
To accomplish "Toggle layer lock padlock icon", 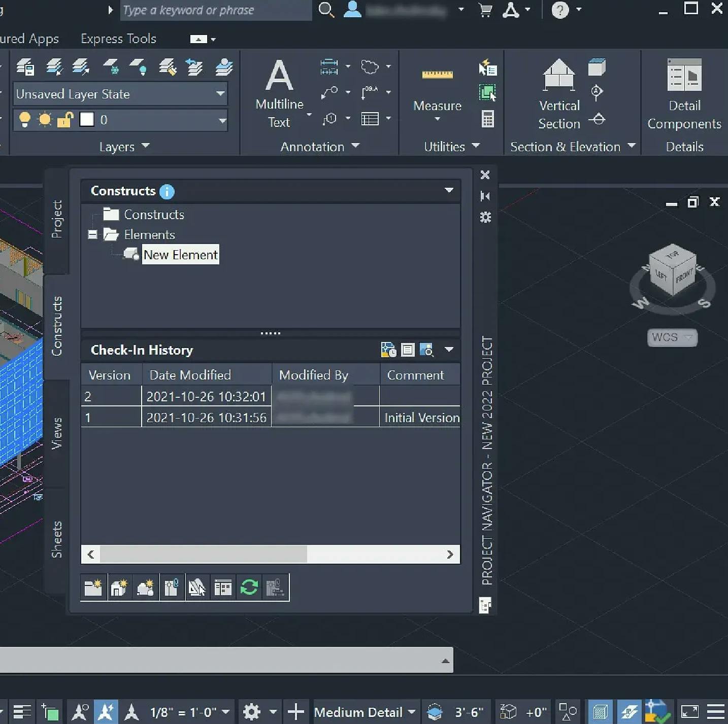I will (x=65, y=120).
